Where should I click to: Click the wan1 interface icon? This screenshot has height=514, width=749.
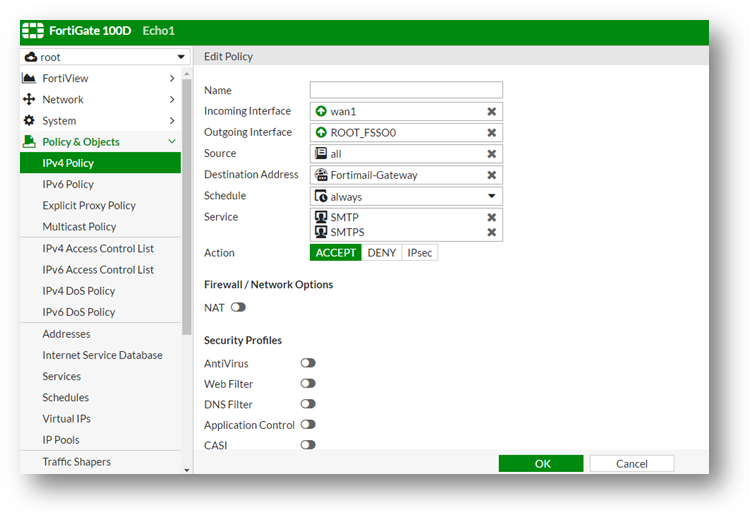[321, 111]
